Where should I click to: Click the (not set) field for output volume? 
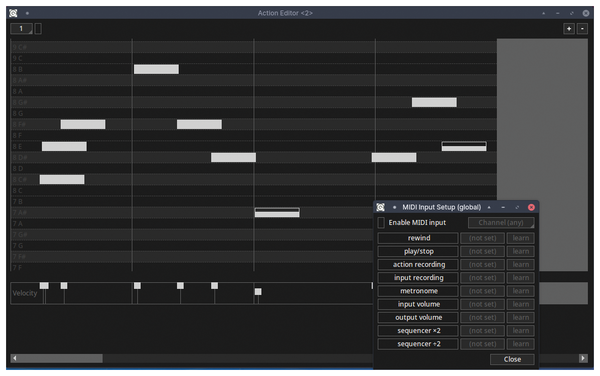pos(482,317)
